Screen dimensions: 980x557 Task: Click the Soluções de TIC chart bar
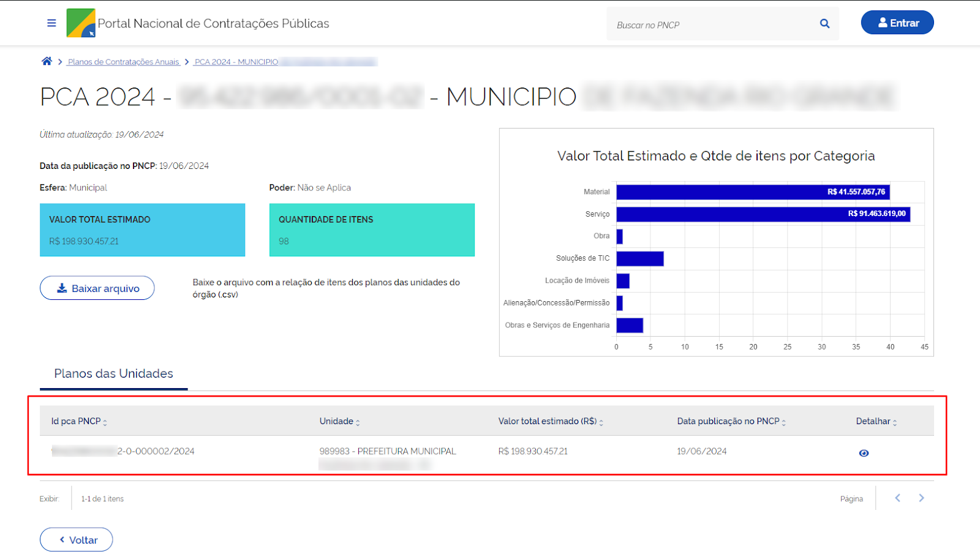(x=640, y=258)
